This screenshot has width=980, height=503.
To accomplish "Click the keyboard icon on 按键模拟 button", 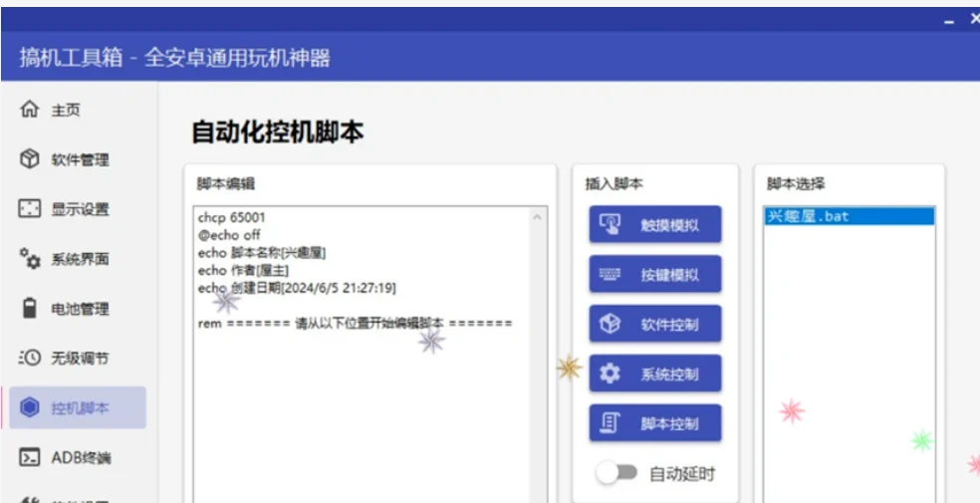I will 610,274.
